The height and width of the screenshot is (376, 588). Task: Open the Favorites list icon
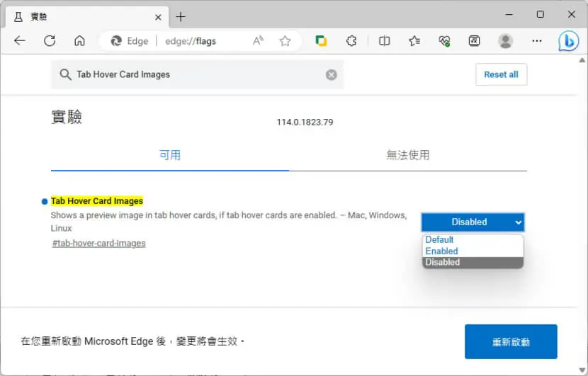414,40
